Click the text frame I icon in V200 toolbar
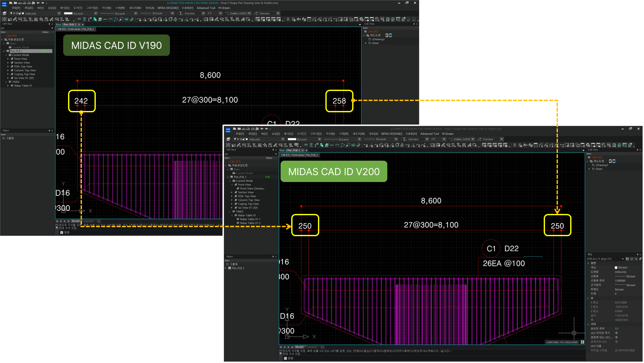 pos(311,145)
